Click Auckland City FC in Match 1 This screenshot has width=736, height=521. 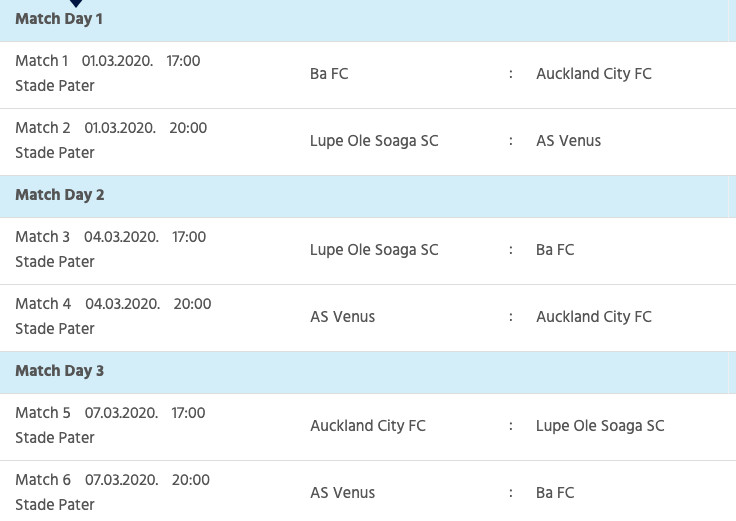593,74
